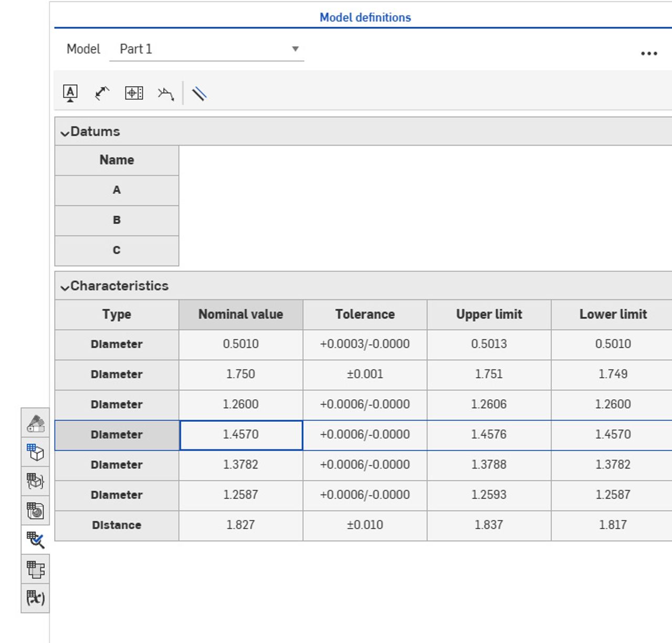Select datum row C
The height and width of the screenshot is (643, 672).
117,250
